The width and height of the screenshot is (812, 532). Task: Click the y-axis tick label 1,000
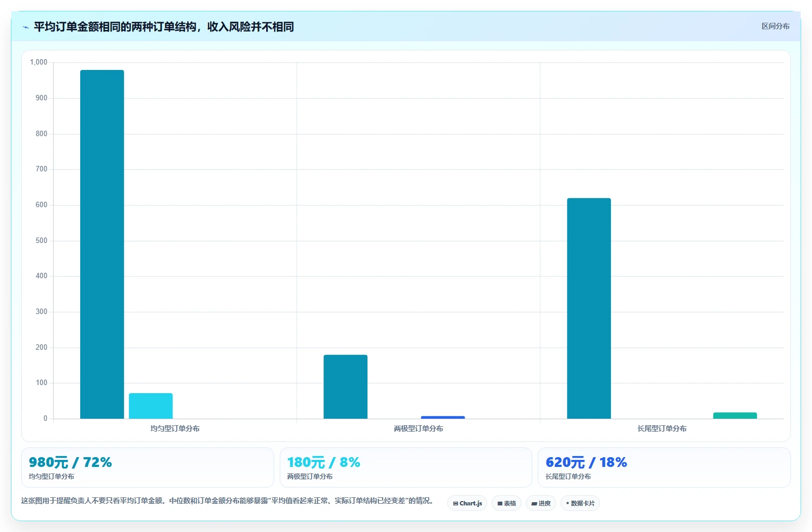38,62
